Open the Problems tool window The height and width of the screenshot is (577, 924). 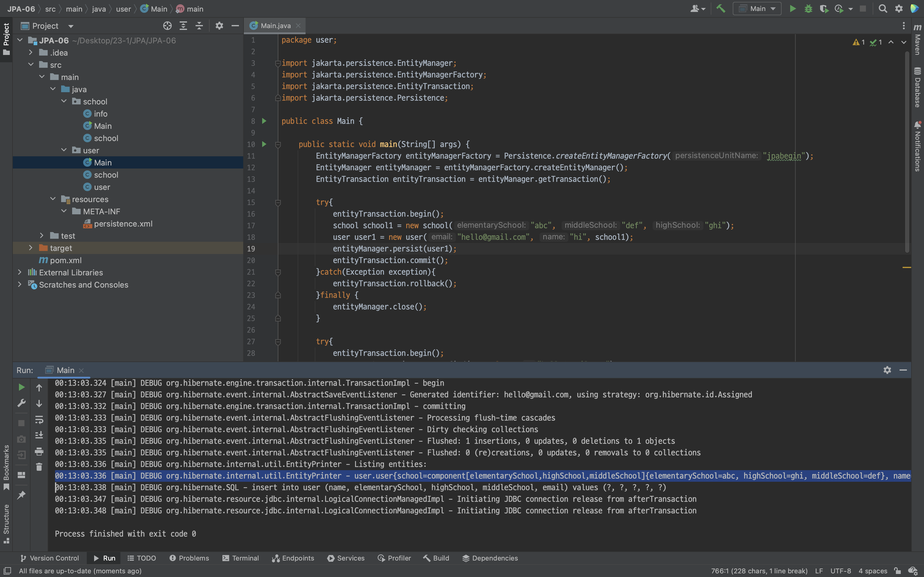click(189, 558)
